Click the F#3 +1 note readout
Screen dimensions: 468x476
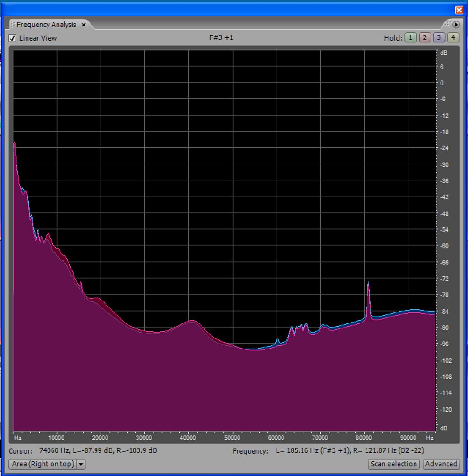pos(221,38)
